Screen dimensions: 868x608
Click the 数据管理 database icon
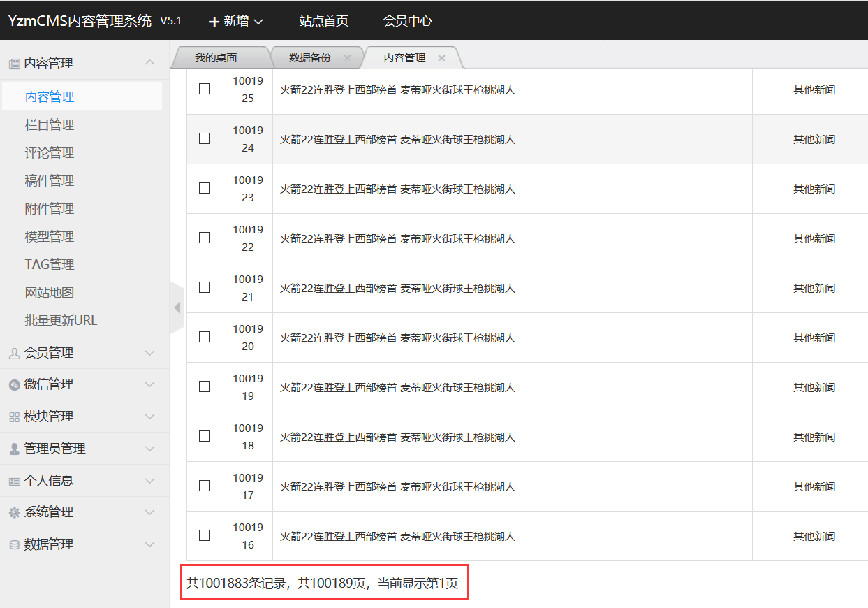(14, 545)
